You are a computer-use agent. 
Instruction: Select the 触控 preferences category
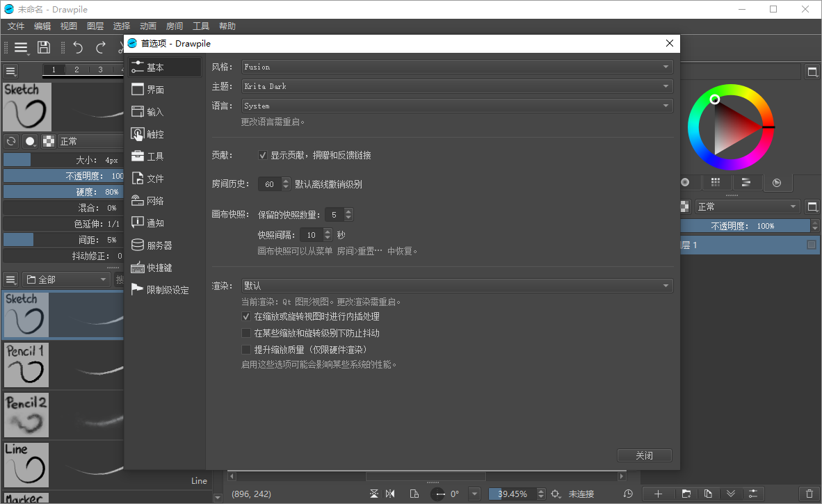click(165, 134)
